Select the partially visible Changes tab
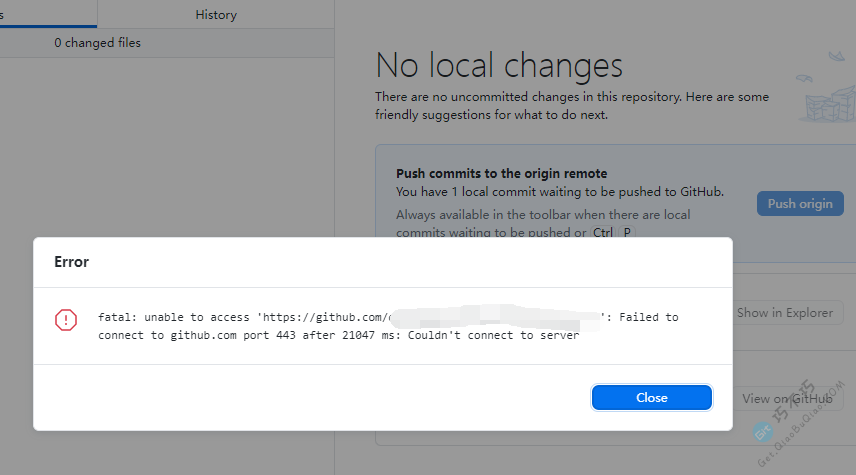The image size is (856, 475). [x=48, y=14]
